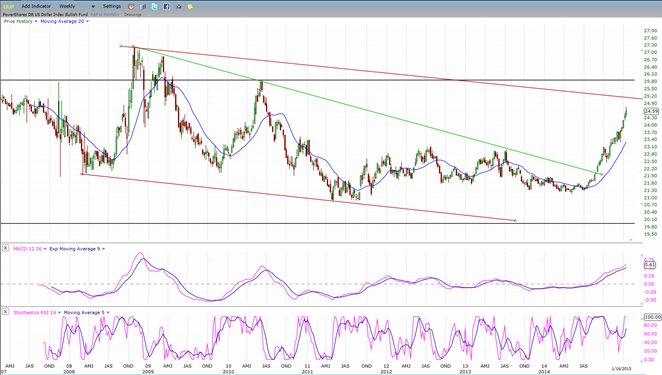
Task: Click the 1/16/2015 date label
Action: [621, 369]
